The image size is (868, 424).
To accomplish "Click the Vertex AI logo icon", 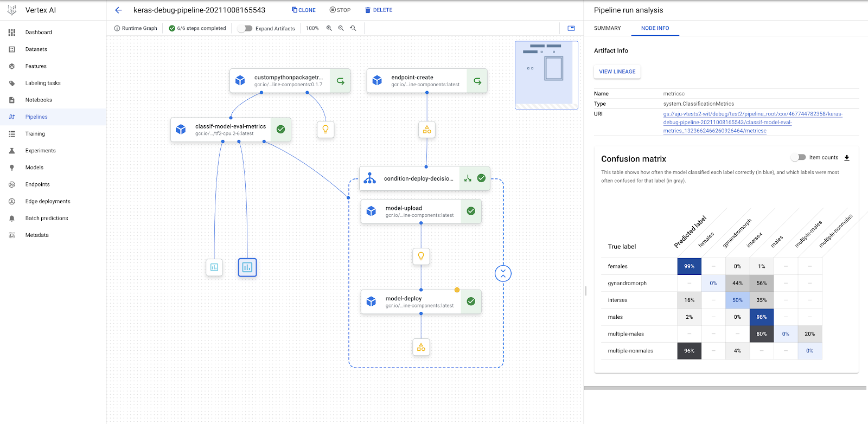I will [12, 10].
